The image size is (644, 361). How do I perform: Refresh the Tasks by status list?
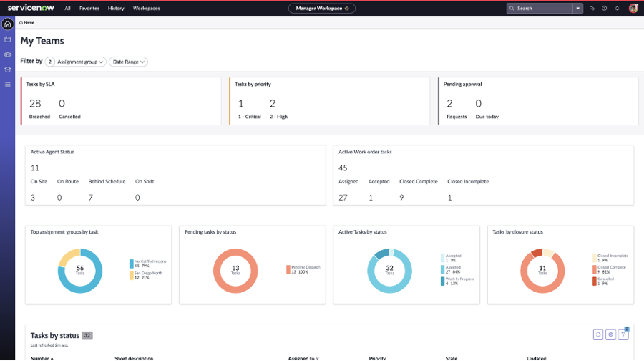pos(598,334)
